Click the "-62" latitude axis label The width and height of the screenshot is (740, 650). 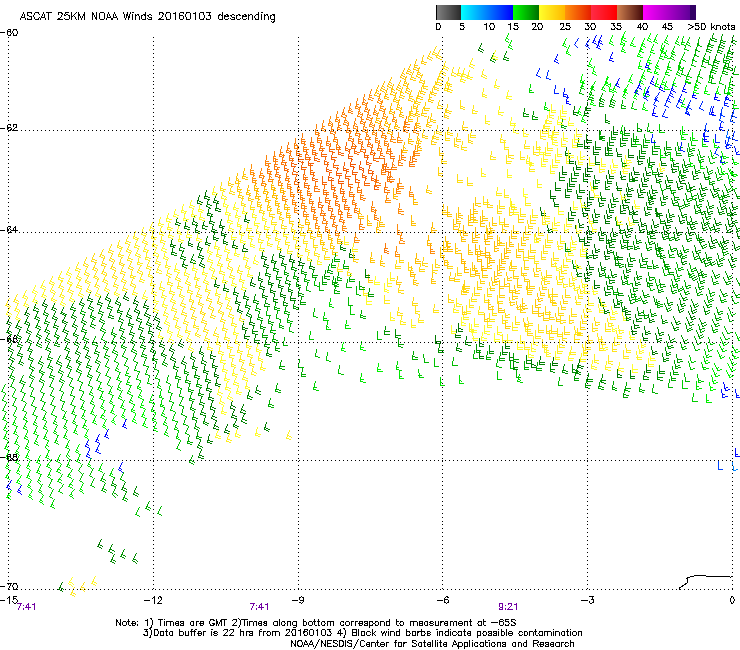click(9, 128)
